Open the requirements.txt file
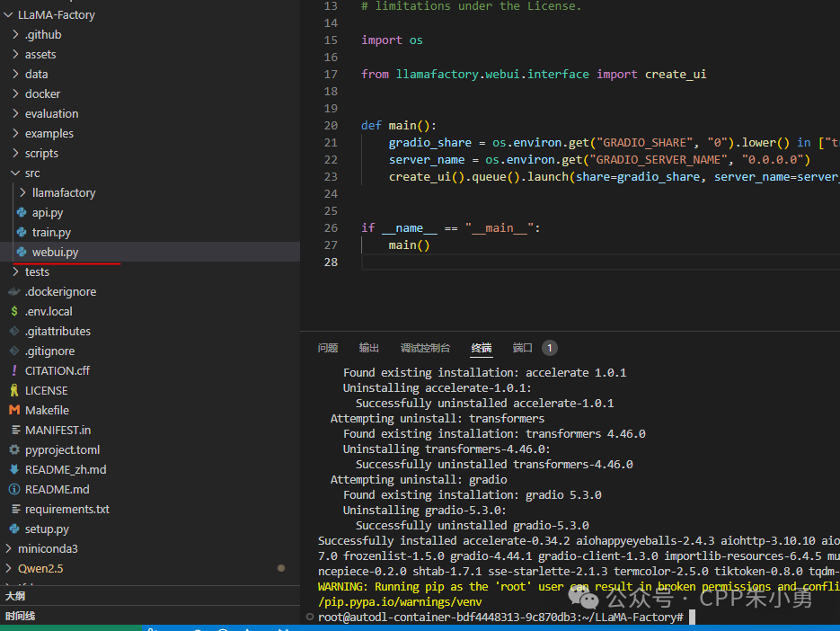 tap(67, 510)
